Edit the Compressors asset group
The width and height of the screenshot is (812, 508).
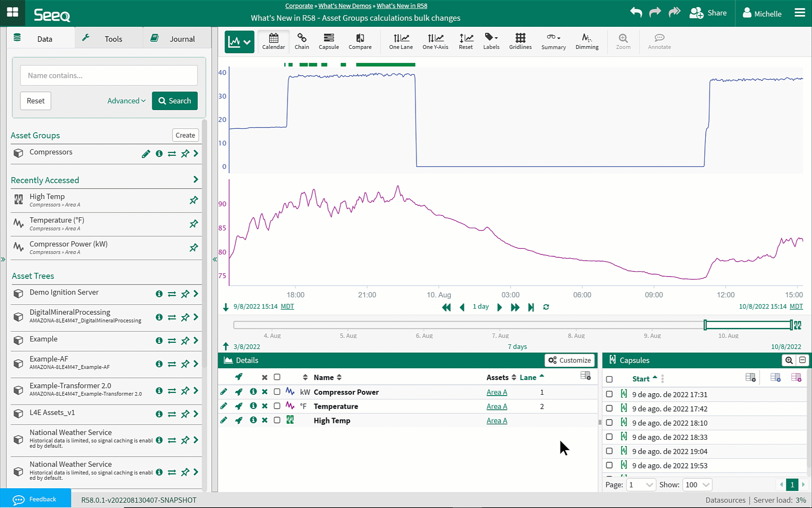click(x=146, y=154)
